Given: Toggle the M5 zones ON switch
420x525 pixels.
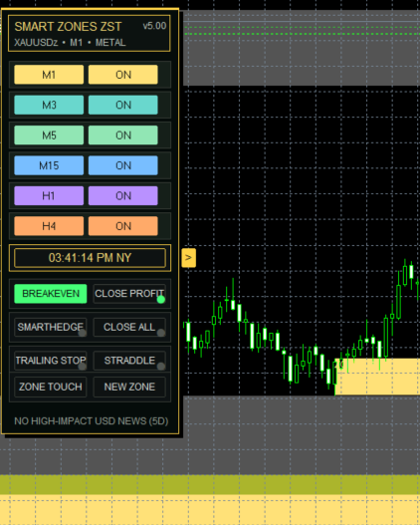Looking at the screenshot, I should [x=123, y=135].
